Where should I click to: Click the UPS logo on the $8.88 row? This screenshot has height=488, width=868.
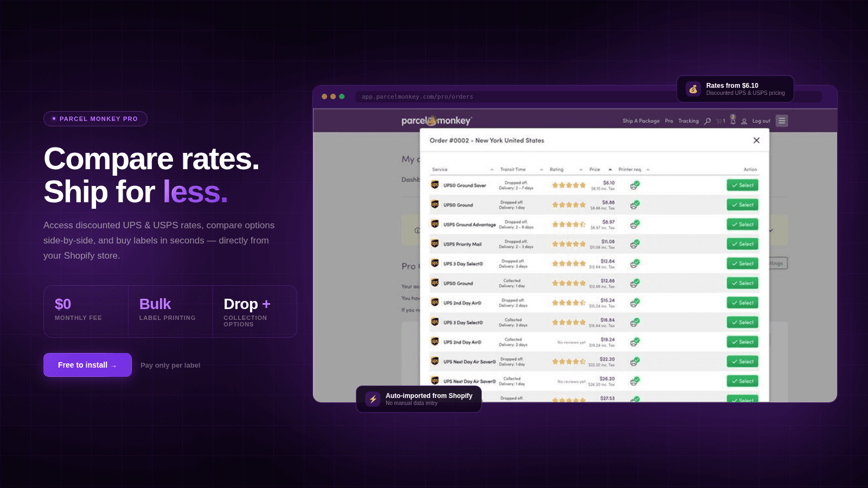click(435, 204)
